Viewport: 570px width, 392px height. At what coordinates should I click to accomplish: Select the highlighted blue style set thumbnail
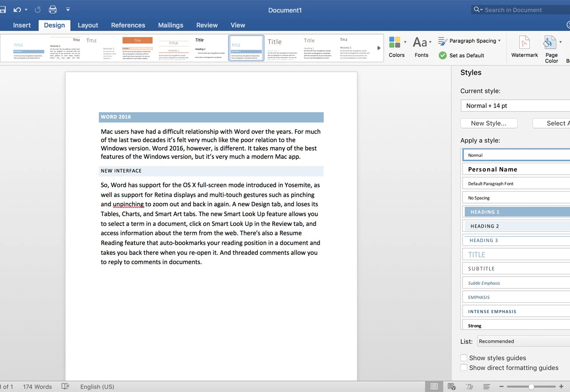click(x=246, y=48)
